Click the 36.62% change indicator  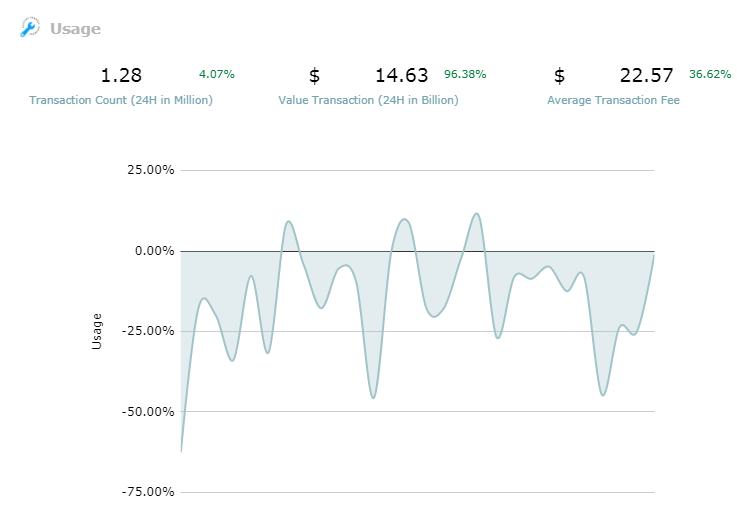(x=710, y=74)
